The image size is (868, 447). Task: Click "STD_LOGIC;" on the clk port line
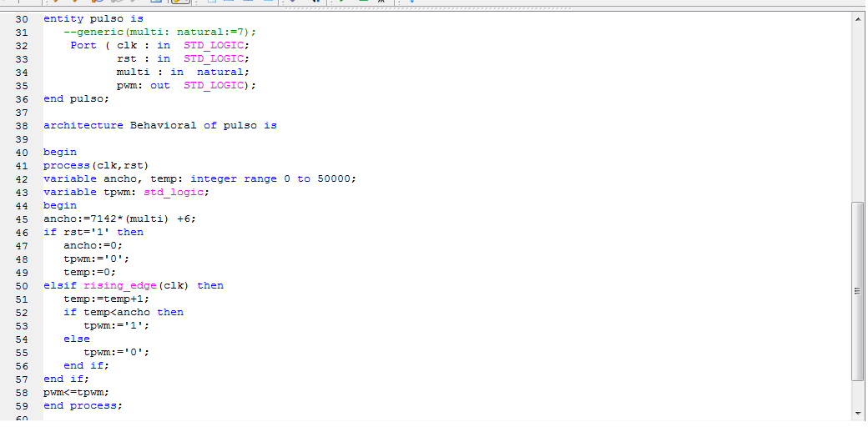pyautogui.click(x=216, y=45)
